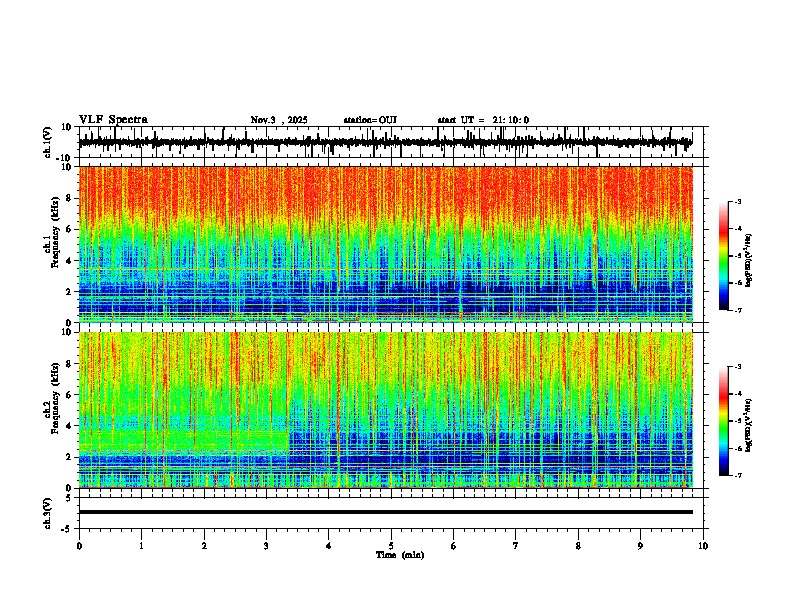
Task: Click the "-5" tick on ch.3(V) axis
Action: [67, 529]
